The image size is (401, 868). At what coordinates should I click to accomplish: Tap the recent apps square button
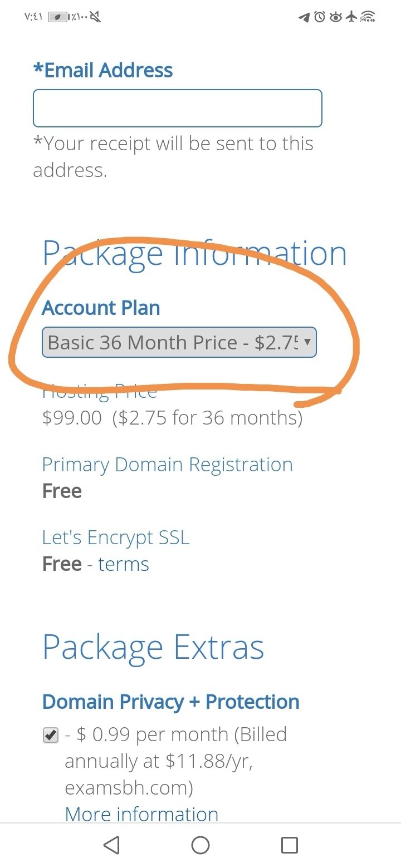click(290, 845)
